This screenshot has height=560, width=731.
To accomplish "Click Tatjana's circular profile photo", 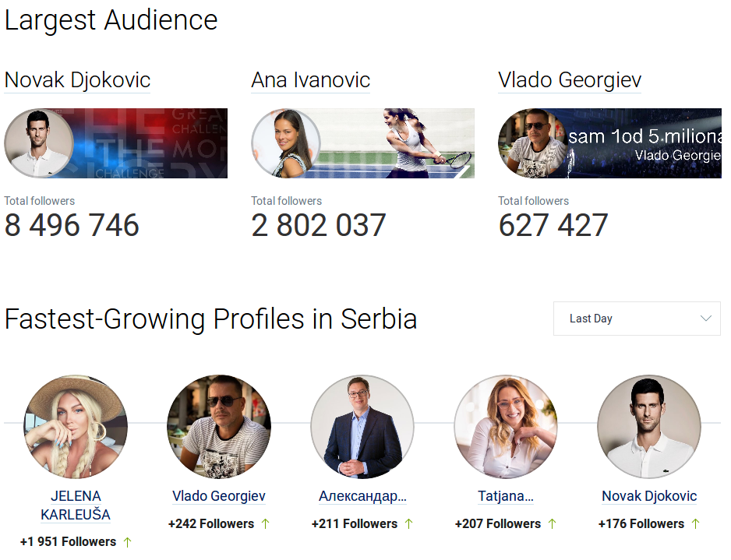I will [506, 427].
